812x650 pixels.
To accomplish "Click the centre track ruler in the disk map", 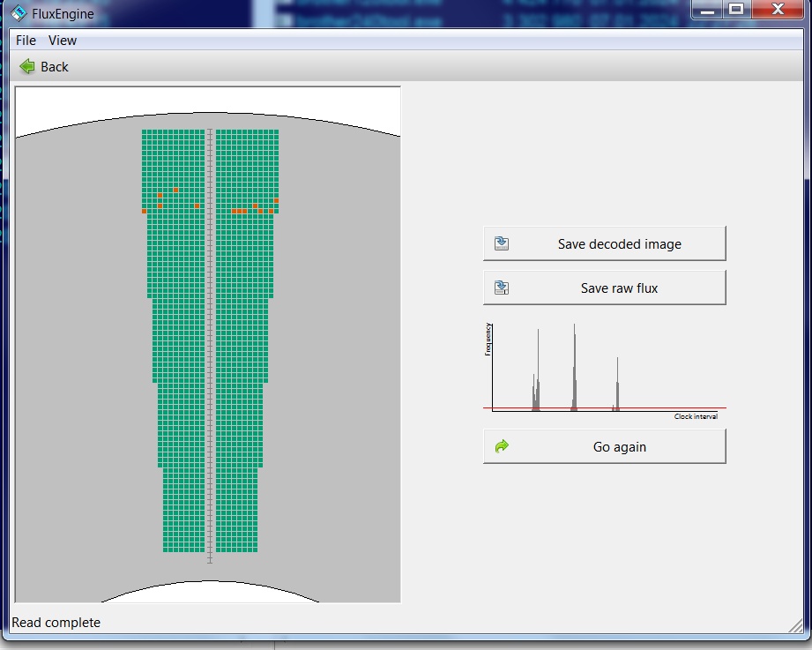I will click(x=210, y=353).
